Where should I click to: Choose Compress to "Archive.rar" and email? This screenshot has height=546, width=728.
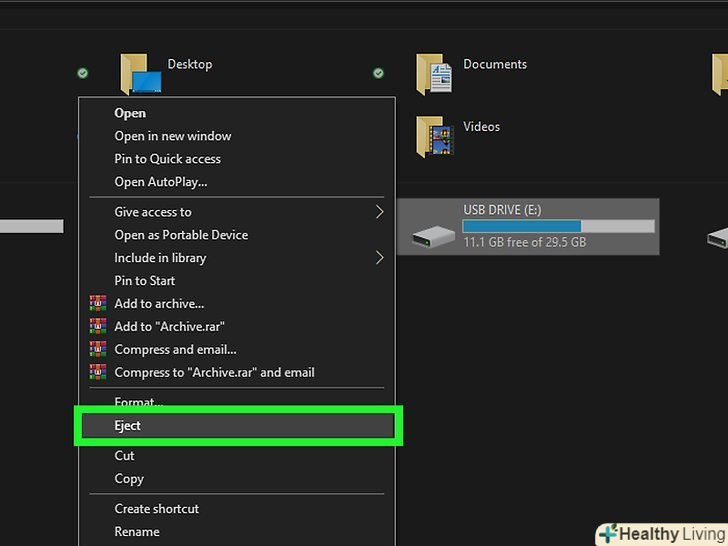click(237, 372)
